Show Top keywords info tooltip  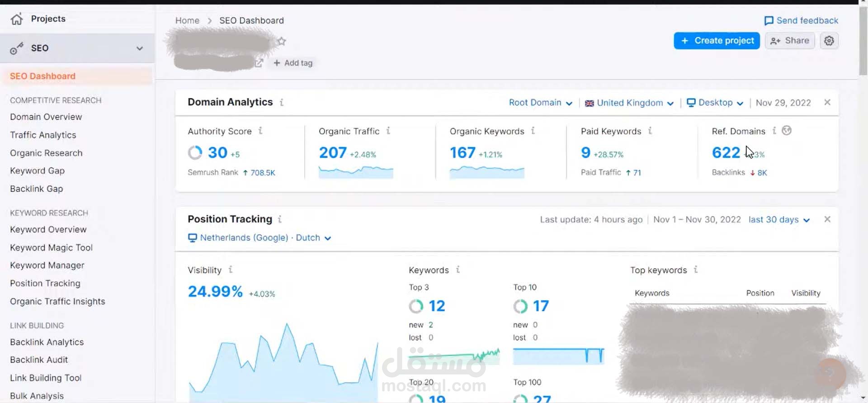coord(696,270)
